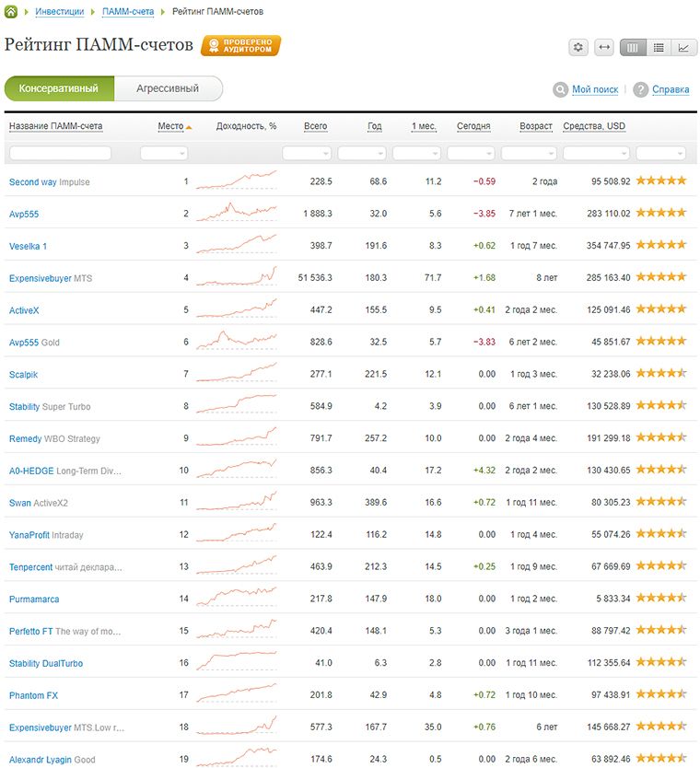Click the question mark help icon
700x768 pixels.
[640, 89]
